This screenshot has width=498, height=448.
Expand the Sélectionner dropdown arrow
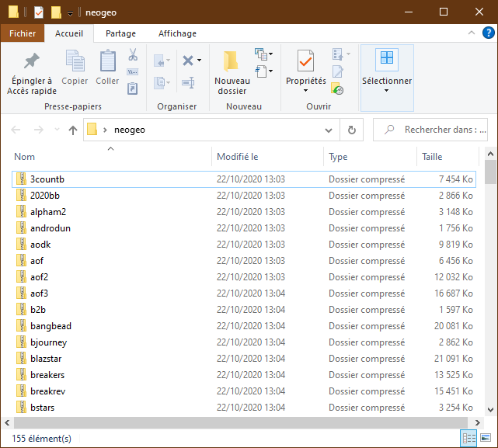click(387, 91)
